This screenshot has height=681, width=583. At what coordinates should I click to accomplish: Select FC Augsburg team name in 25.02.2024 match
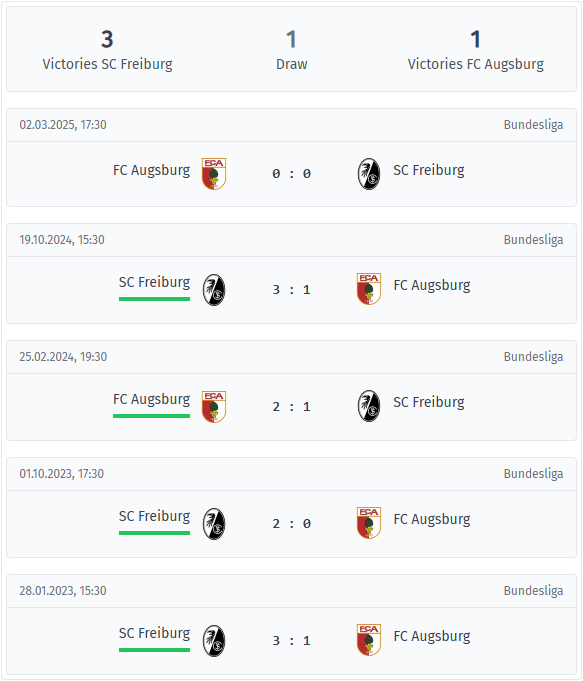[151, 400]
